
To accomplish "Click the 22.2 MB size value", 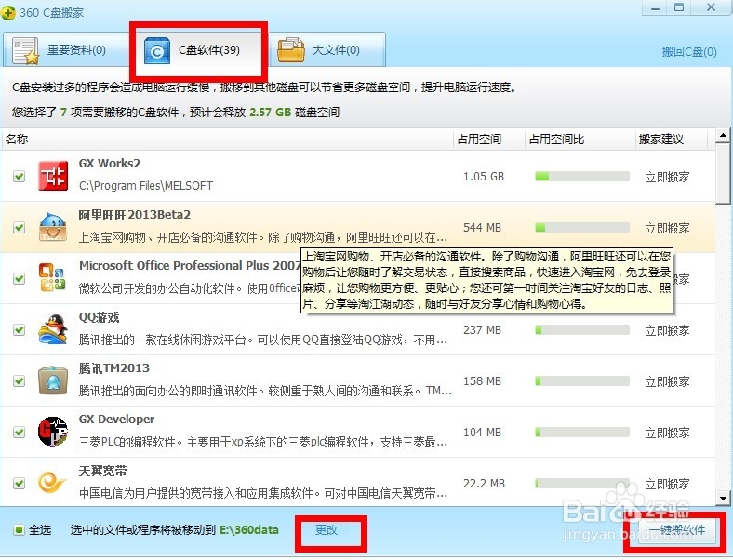I will coord(484,483).
